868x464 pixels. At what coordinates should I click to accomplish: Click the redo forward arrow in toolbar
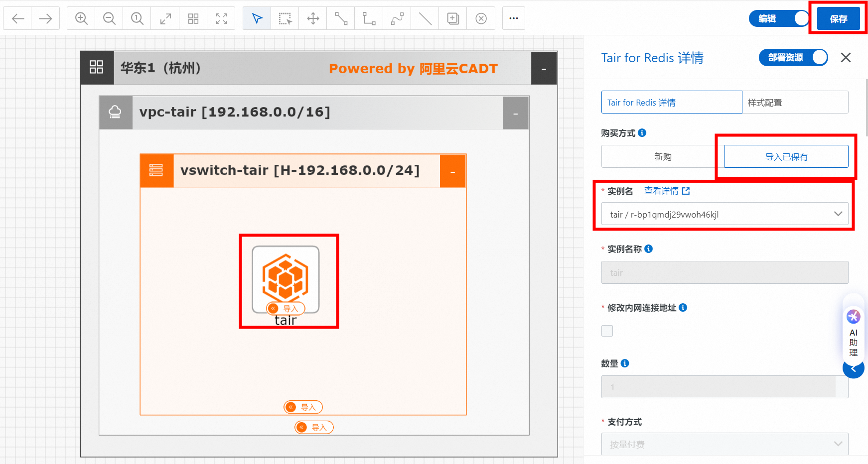[46, 19]
